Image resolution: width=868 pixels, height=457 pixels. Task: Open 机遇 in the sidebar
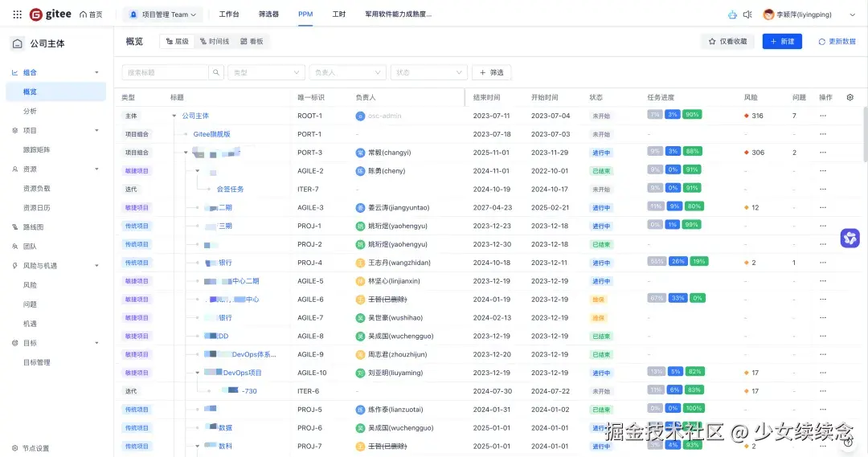[30, 324]
